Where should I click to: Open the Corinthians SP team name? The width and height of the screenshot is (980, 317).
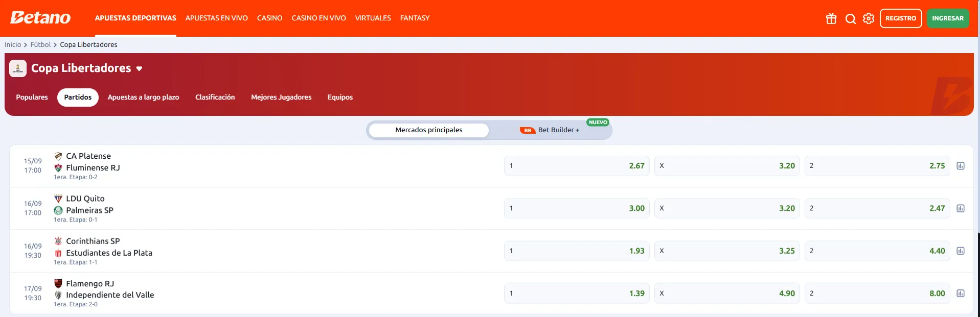[93, 241]
